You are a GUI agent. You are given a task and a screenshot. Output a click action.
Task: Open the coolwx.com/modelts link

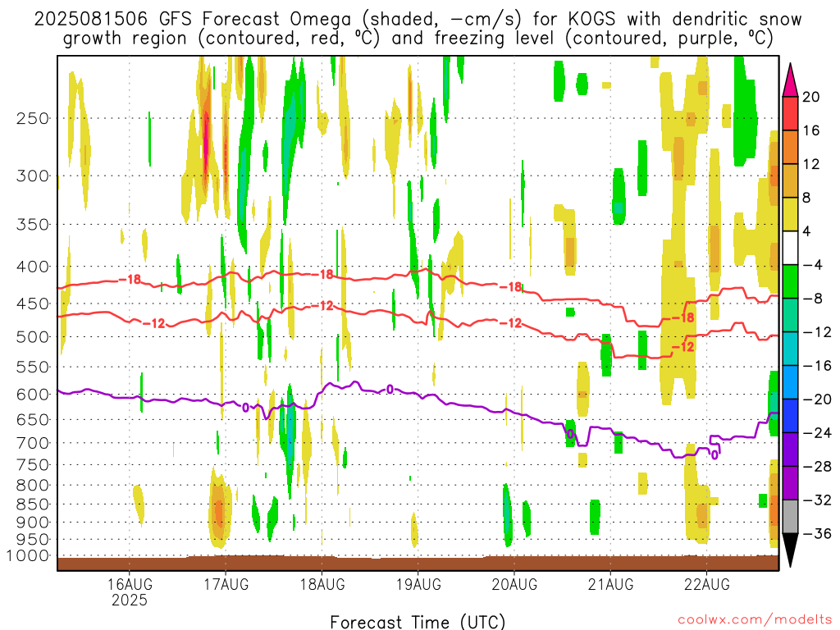[755, 620]
